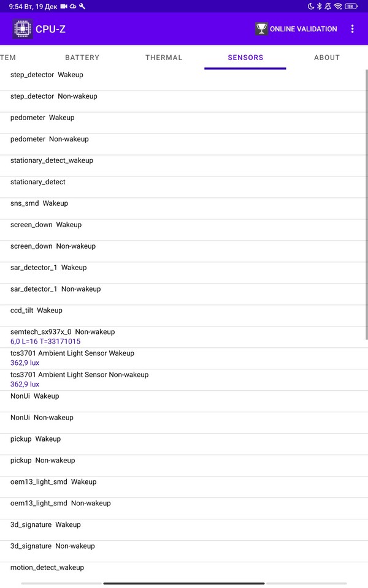
Task: Tap the wrench icon in status bar
Action: click(82, 6)
